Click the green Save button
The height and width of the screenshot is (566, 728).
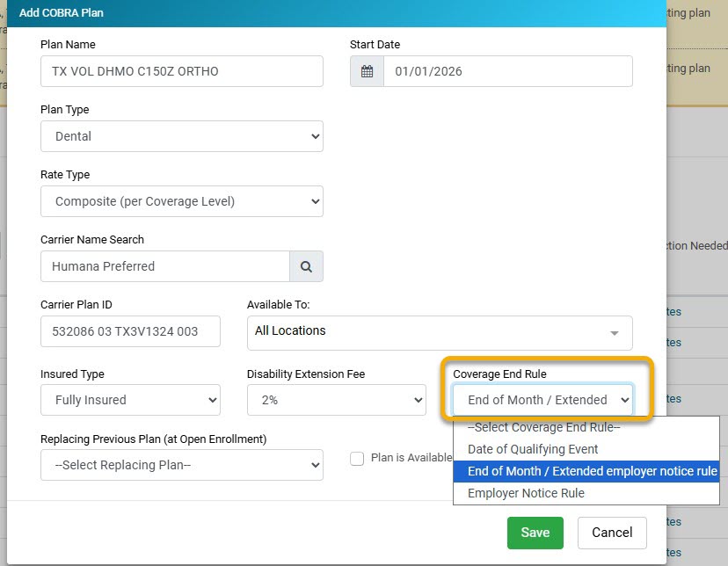[x=535, y=533]
